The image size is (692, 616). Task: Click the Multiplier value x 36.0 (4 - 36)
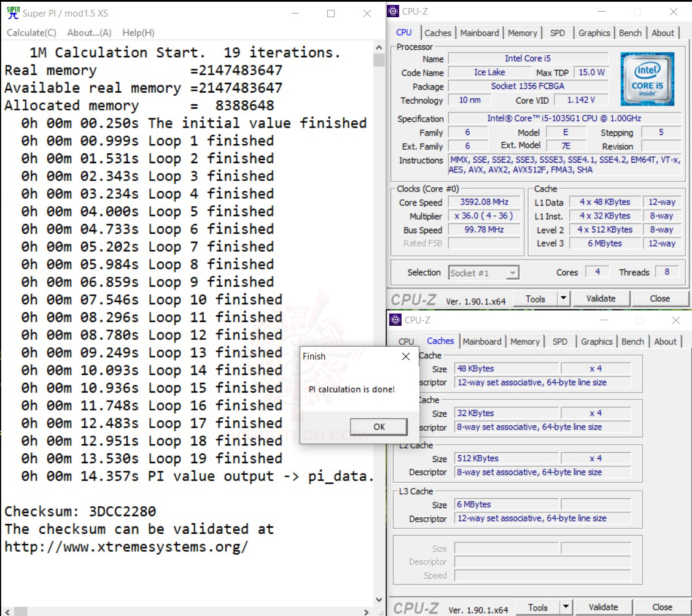click(484, 215)
